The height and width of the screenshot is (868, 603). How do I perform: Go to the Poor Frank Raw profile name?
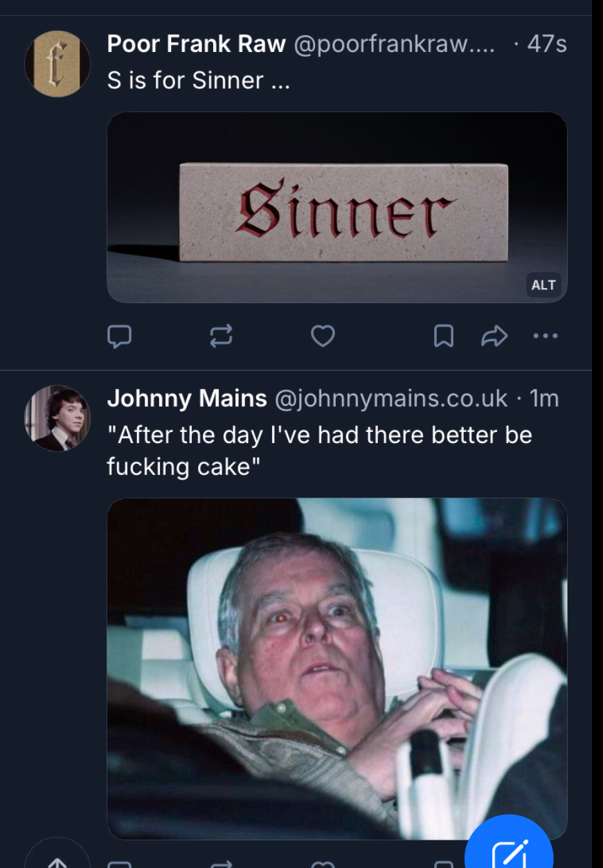pos(196,44)
